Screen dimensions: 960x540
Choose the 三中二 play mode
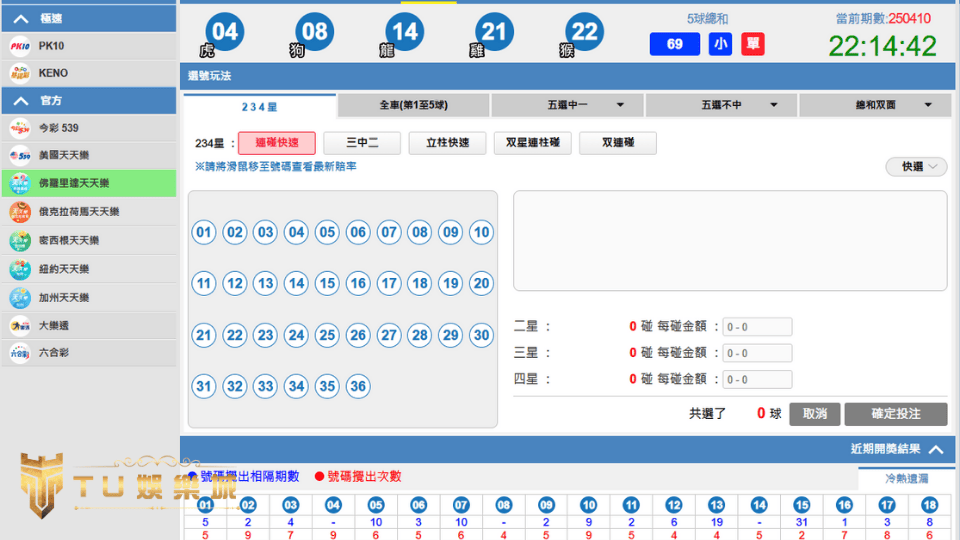point(362,143)
